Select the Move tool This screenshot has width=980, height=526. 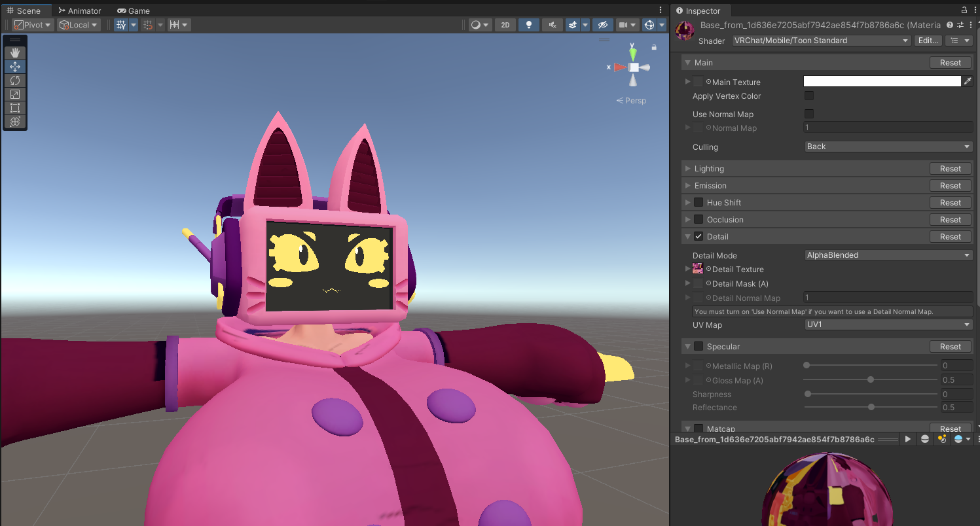pos(15,67)
